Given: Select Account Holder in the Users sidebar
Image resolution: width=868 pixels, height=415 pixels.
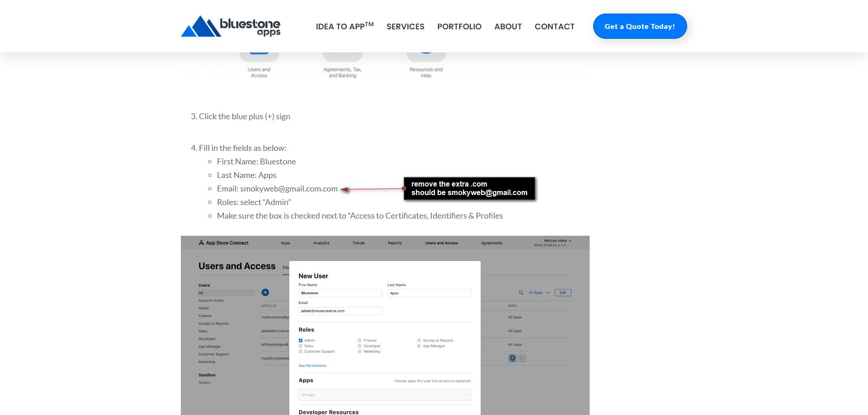Looking at the screenshot, I should [211, 301].
